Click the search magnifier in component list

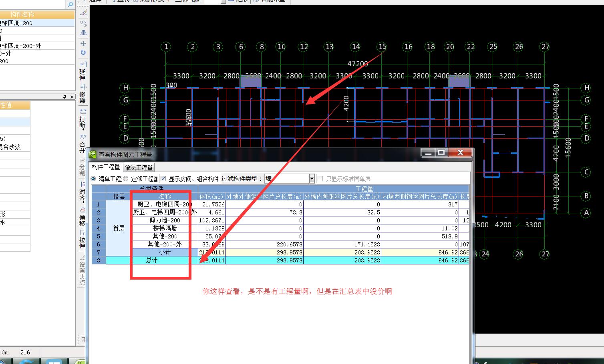tap(70, 4)
